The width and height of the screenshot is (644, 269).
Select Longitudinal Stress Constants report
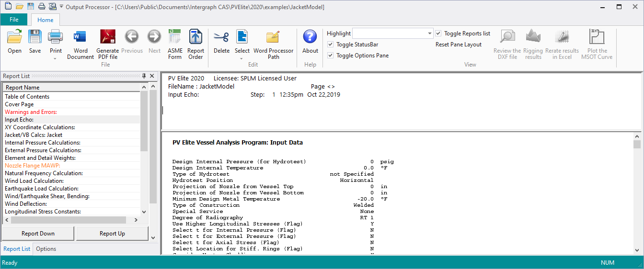(71, 212)
